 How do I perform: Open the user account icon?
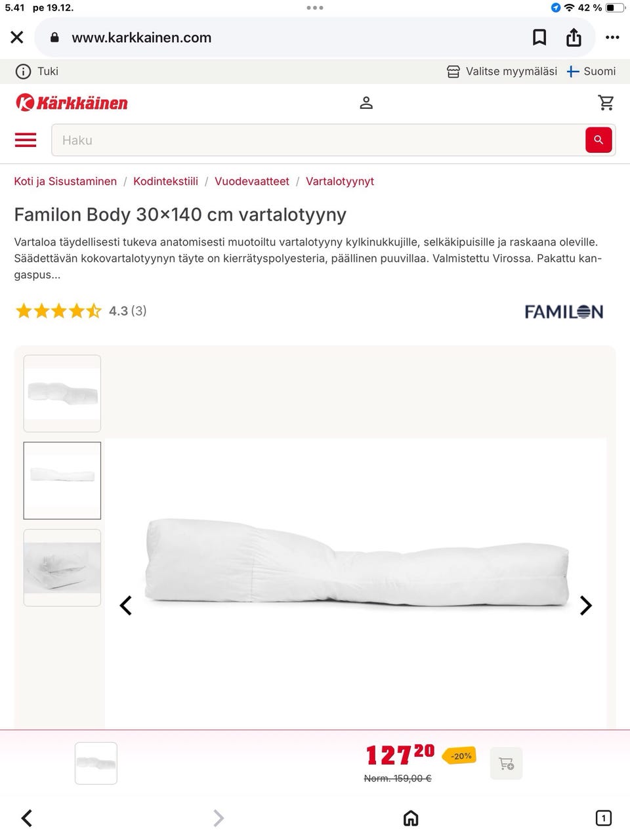tap(366, 103)
